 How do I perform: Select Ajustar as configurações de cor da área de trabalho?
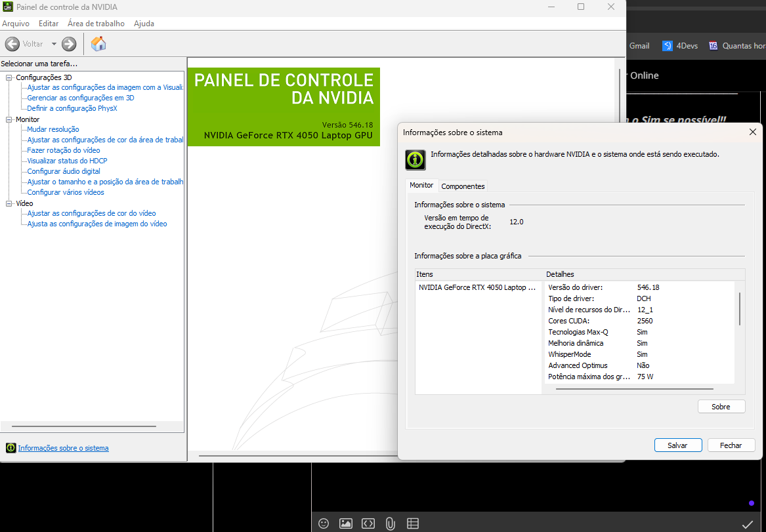105,140
